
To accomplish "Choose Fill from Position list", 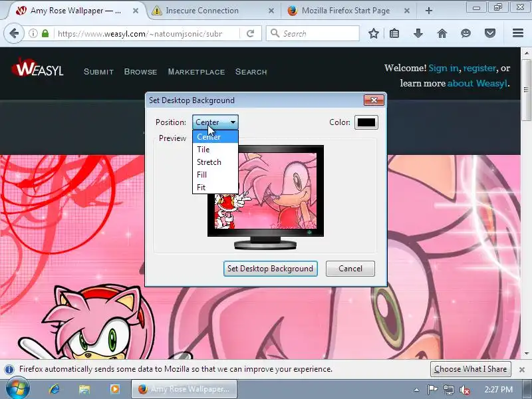I will [215, 174].
